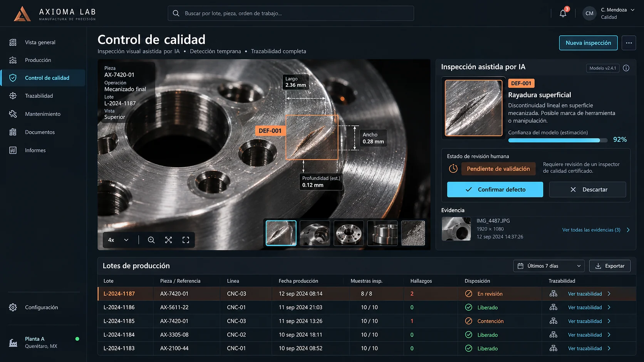Click the zoom magnifier icon in viewer
This screenshot has width=644, height=362.
pyautogui.click(x=151, y=240)
